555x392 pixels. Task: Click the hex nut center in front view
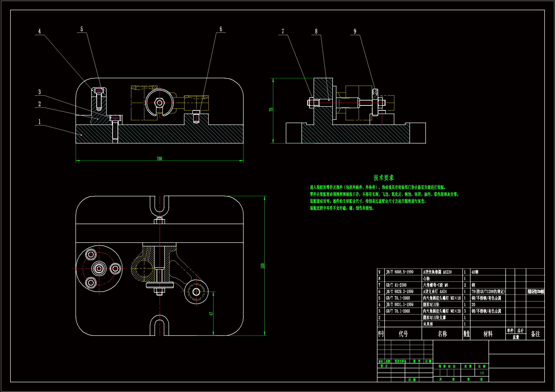[159, 103]
